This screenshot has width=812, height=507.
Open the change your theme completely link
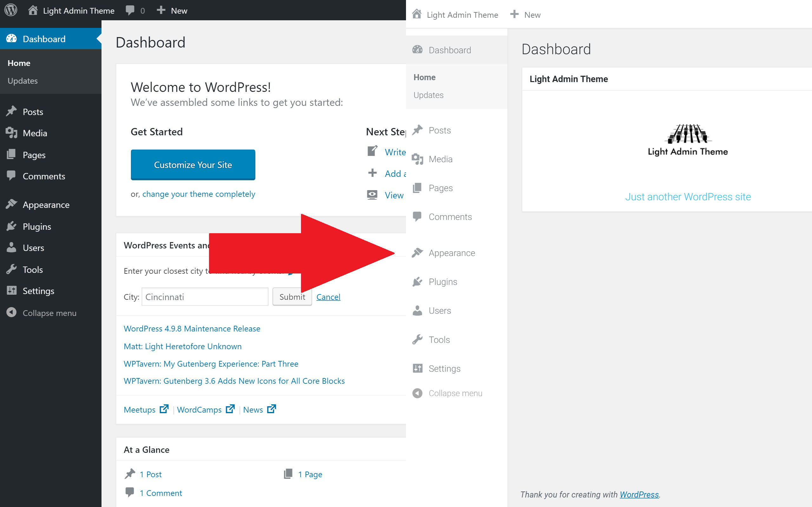point(199,194)
